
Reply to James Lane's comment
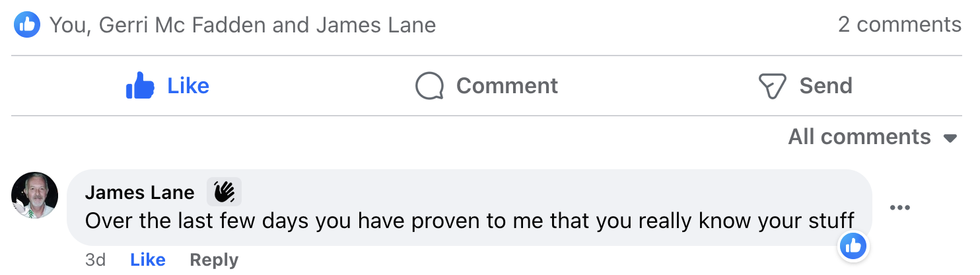point(214,260)
